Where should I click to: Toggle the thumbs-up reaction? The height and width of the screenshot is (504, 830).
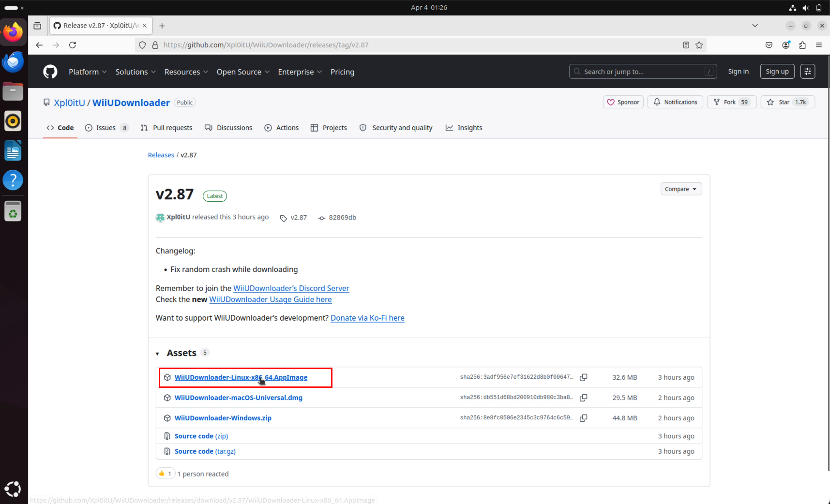[165, 473]
